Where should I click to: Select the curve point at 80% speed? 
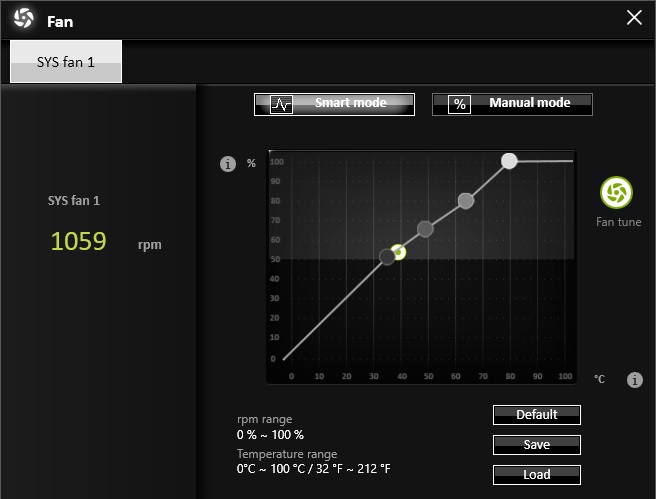pyautogui.click(x=465, y=200)
